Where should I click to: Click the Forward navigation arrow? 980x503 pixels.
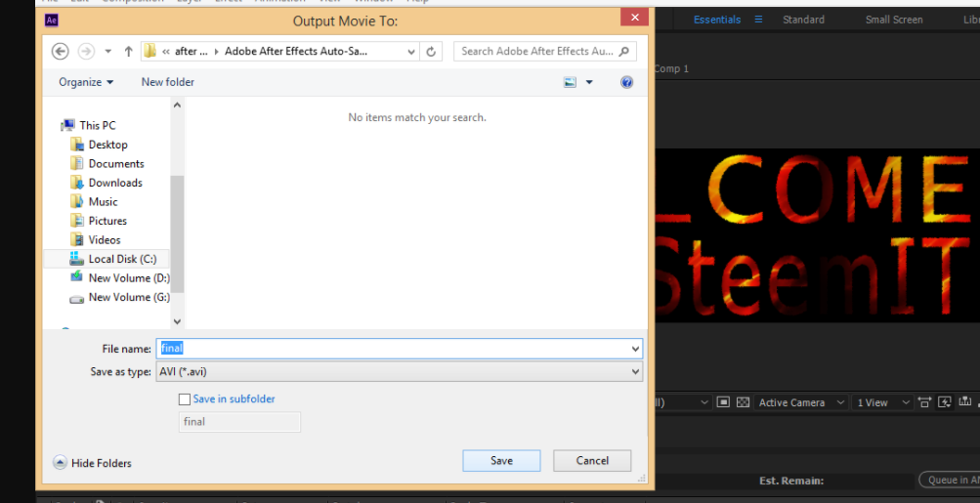86,51
